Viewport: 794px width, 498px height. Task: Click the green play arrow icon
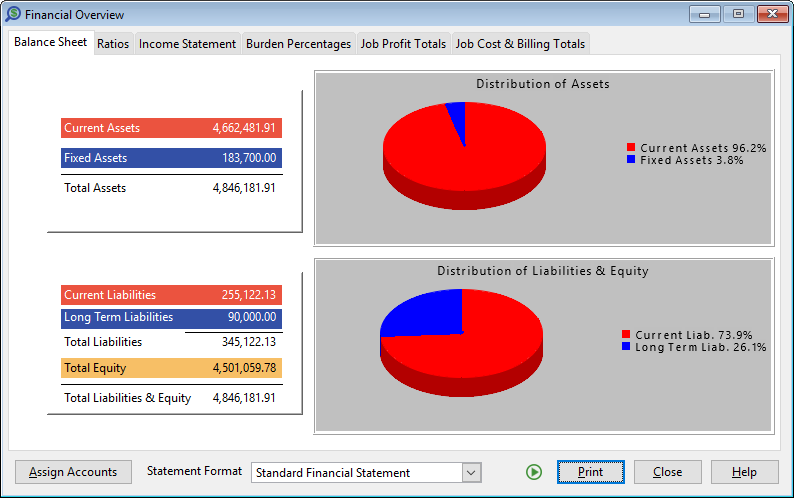534,472
